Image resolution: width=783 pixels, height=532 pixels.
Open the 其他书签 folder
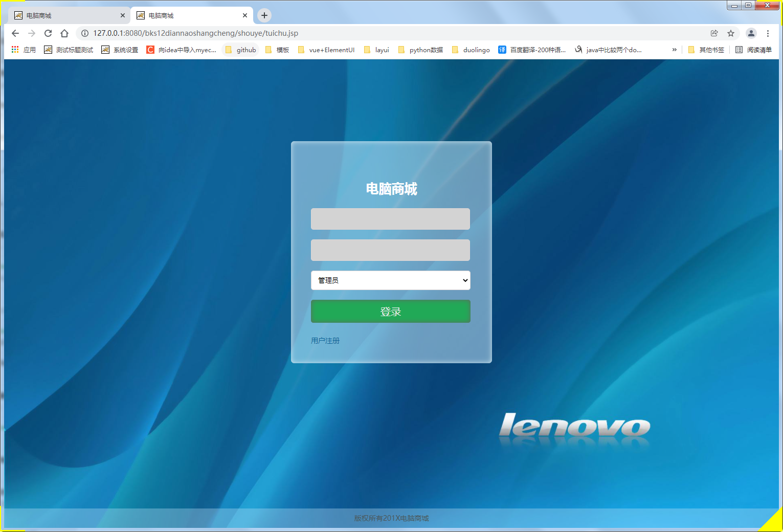(706, 50)
